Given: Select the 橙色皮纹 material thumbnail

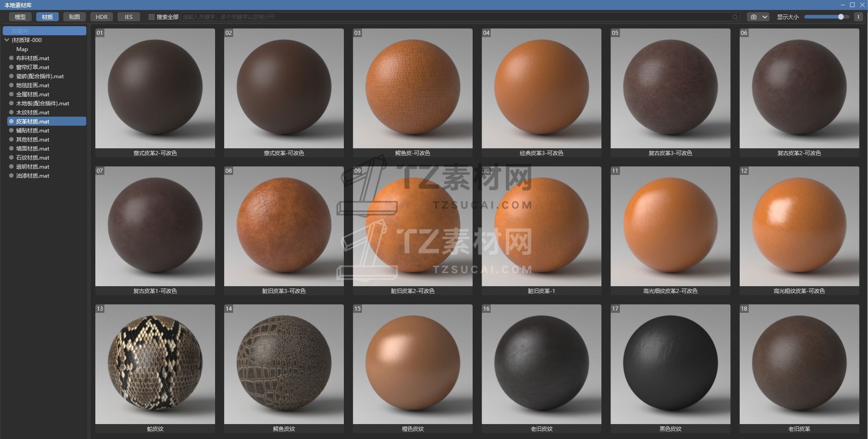Looking at the screenshot, I should tap(413, 364).
